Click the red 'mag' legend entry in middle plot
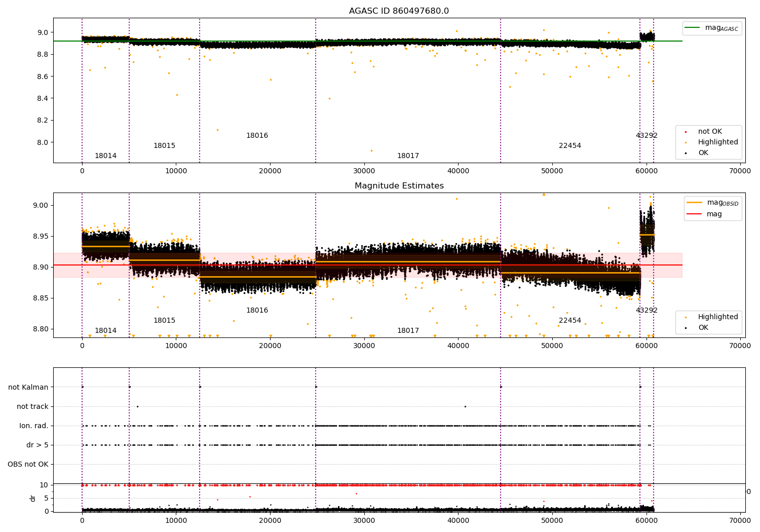The width and height of the screenshot is (760, 532). pyautogui.click(x=704, y=214)
